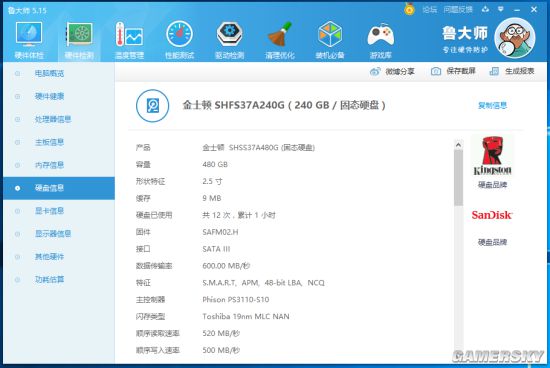
Task: Click the S.M.A.R.T features value
Action: 263,282
